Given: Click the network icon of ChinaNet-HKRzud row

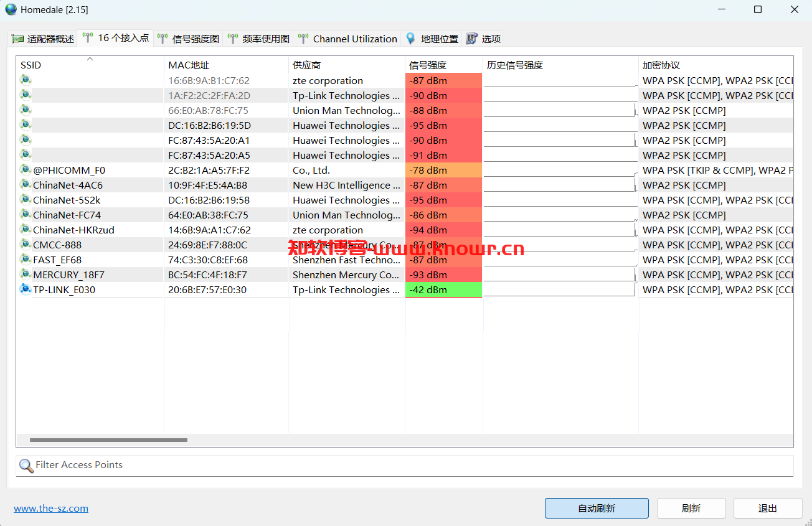Looking at the screenshot, I should 26,229.
